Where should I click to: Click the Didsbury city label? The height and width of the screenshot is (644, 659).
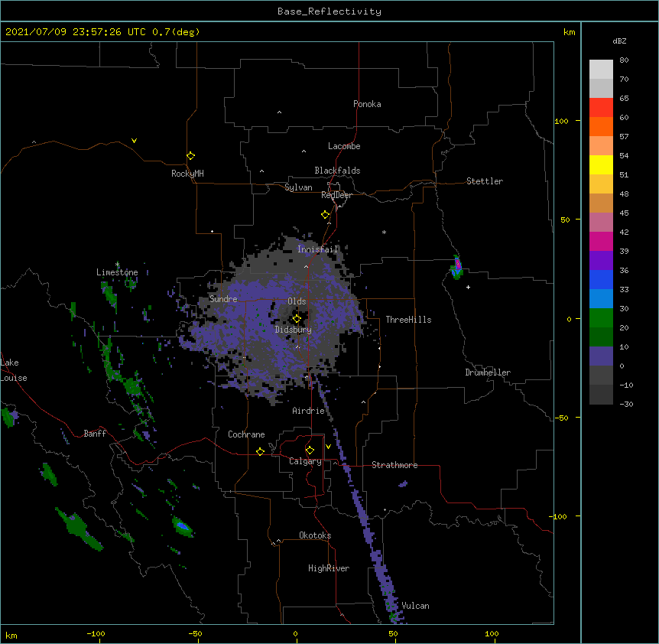point(294,330)
